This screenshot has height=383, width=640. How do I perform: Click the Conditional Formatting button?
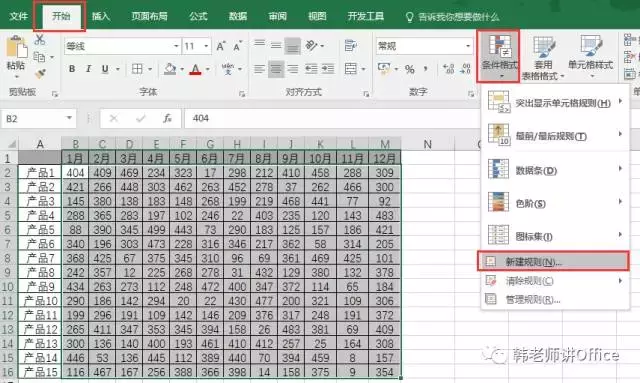(x=498, y=56)
